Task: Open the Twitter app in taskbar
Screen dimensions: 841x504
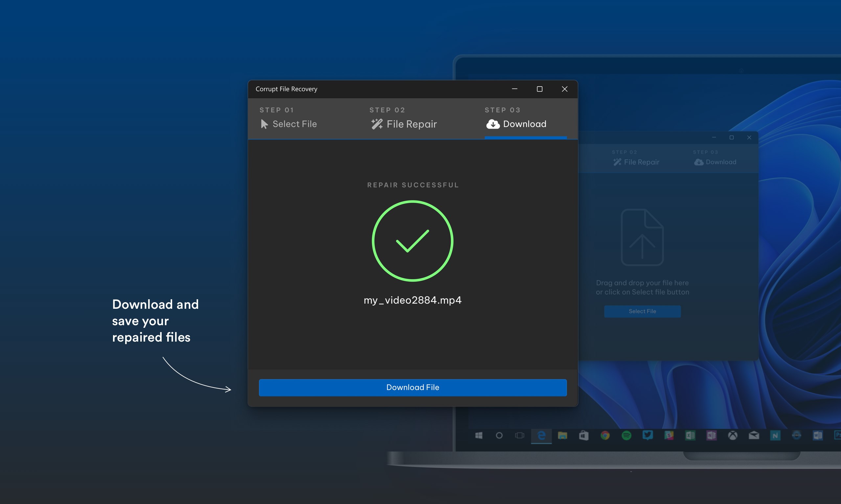Action: [648, 435]
